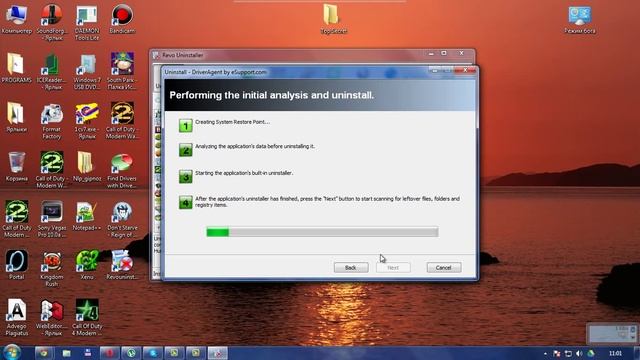Click 'Analyzing the application's data' step text

255,146
